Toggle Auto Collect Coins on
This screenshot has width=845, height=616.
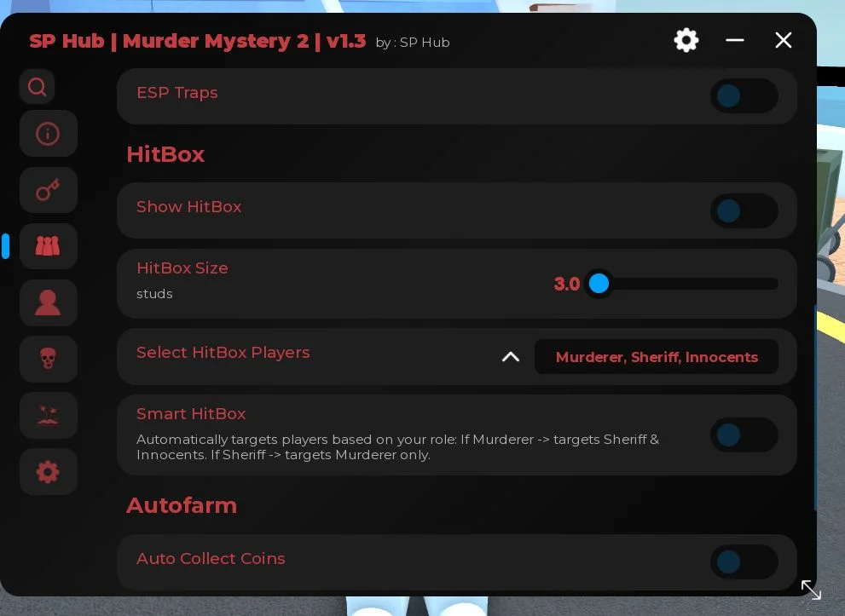pyautogui.click(x=744, y=561)
